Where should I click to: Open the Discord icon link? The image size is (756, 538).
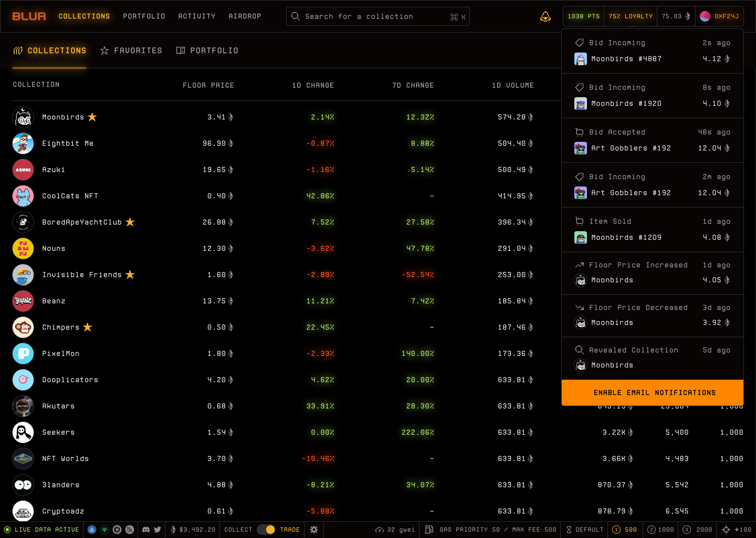(146, 529)
